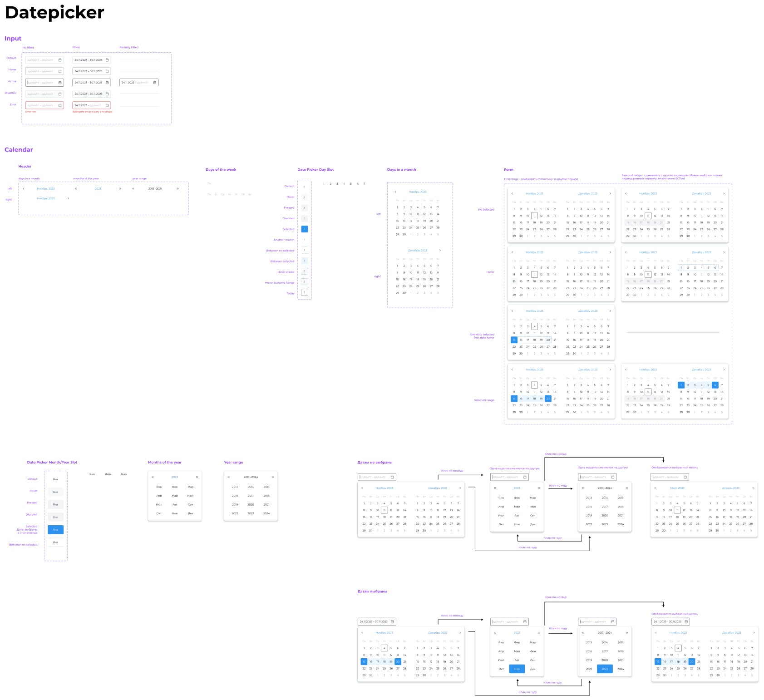Click calendar icon in input above 'Error text'
Screen dimensions: 764x700
point(60,105)
